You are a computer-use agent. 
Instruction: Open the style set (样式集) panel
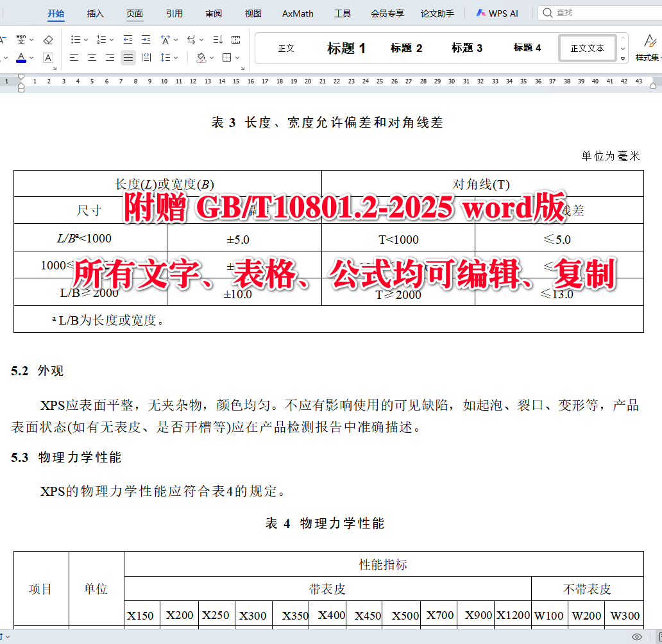click(x=649, y=48)
